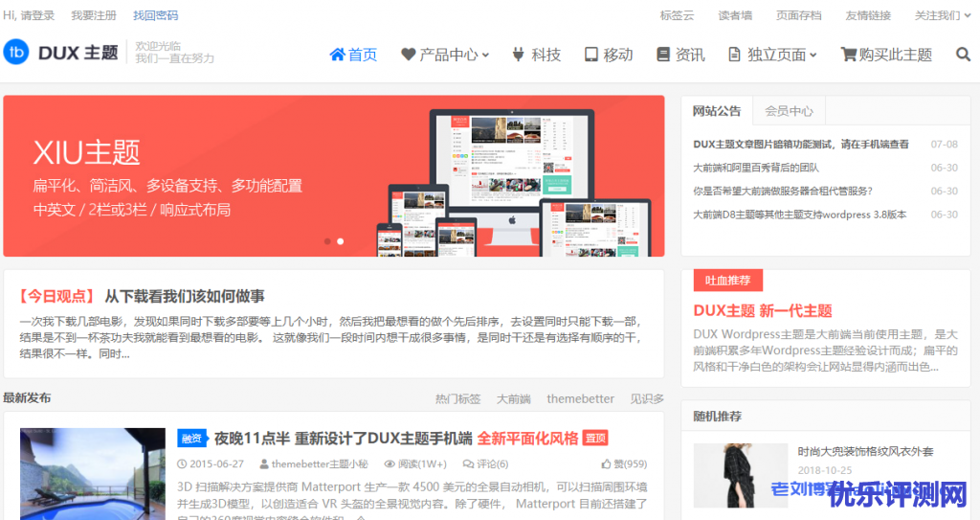Screen dimensions: 980x520
Task: Click 见识多 tag link
Action: pos(647,398)
